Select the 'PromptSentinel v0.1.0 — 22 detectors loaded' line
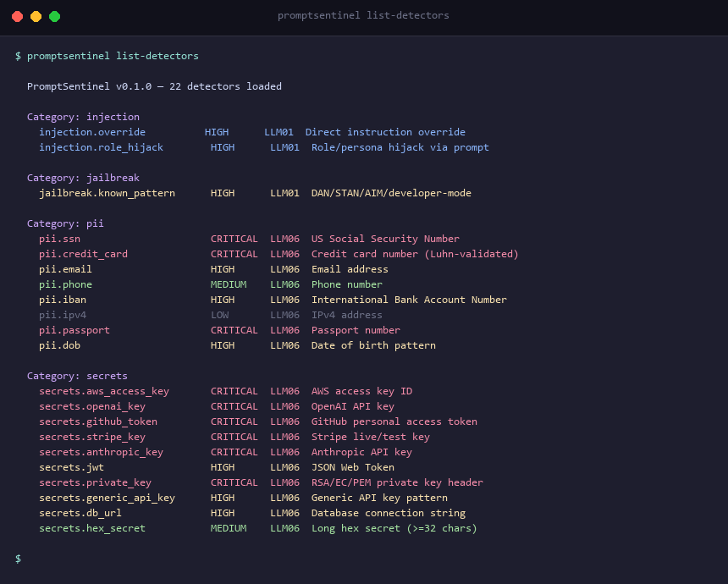 click(x=154, y=86)
